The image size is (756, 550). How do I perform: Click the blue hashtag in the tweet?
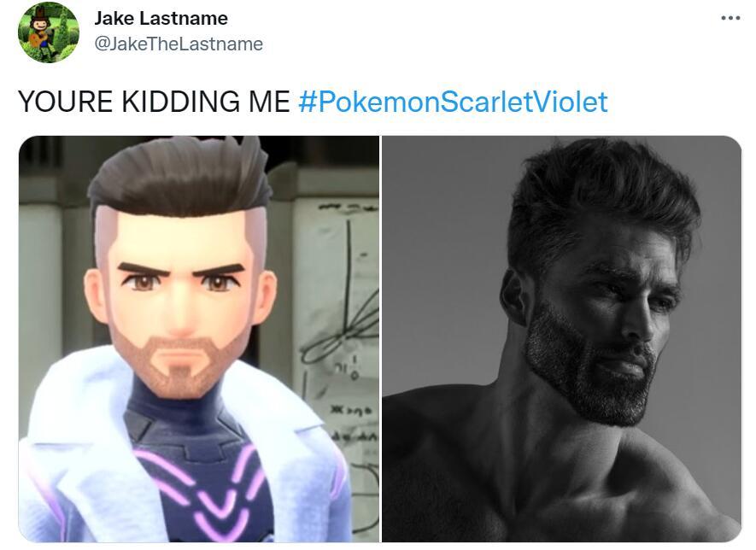[453, 102]
